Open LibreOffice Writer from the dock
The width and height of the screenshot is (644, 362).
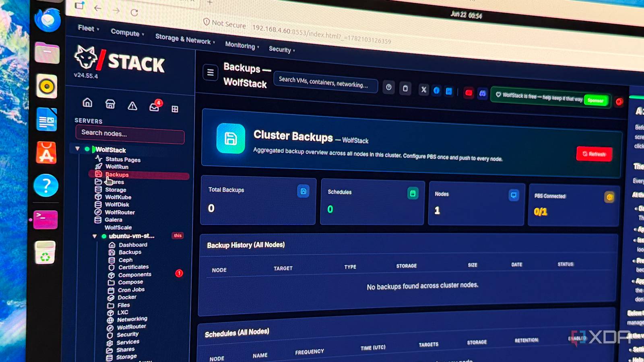click(x=47, y=119)
